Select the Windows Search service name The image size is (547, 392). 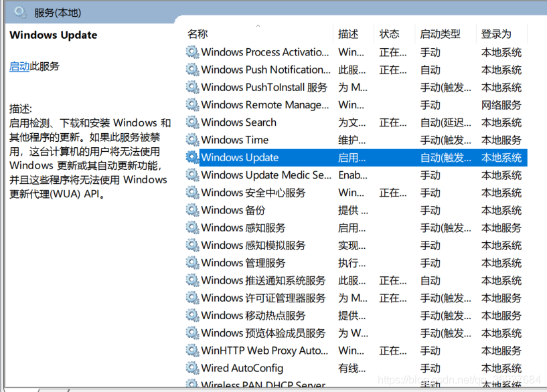[238, 122]
